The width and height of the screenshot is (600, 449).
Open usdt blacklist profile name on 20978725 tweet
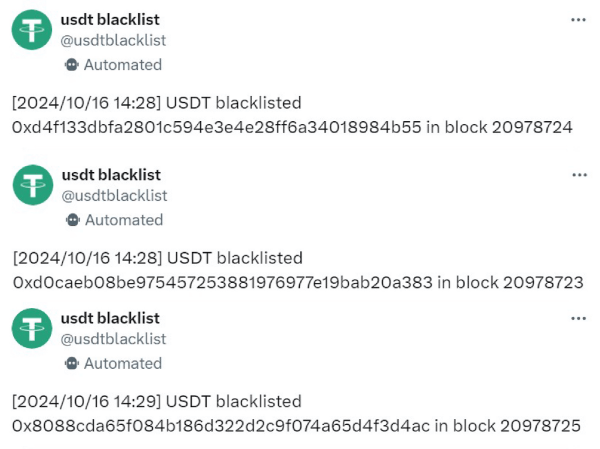pyautogui.click(x=110, y=318)
